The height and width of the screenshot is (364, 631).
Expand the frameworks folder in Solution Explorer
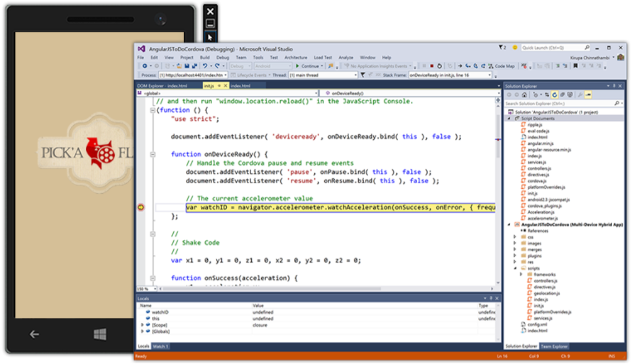pos(521,274)
